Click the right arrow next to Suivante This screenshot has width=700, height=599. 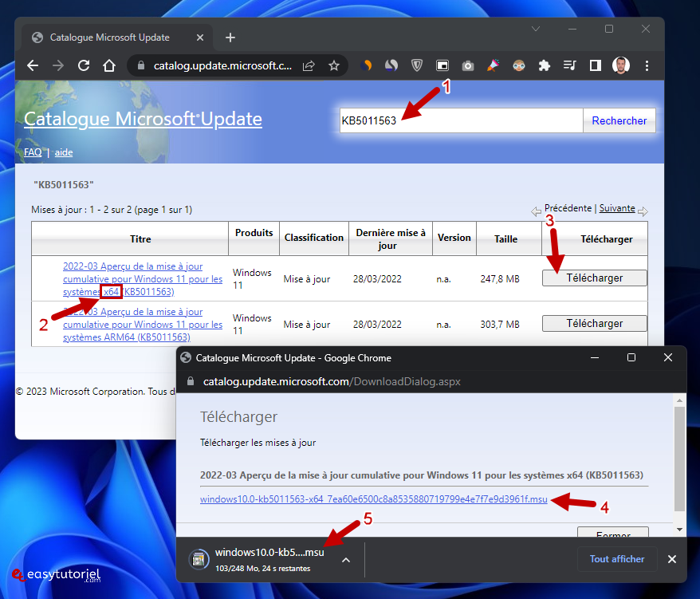point(643,211)
